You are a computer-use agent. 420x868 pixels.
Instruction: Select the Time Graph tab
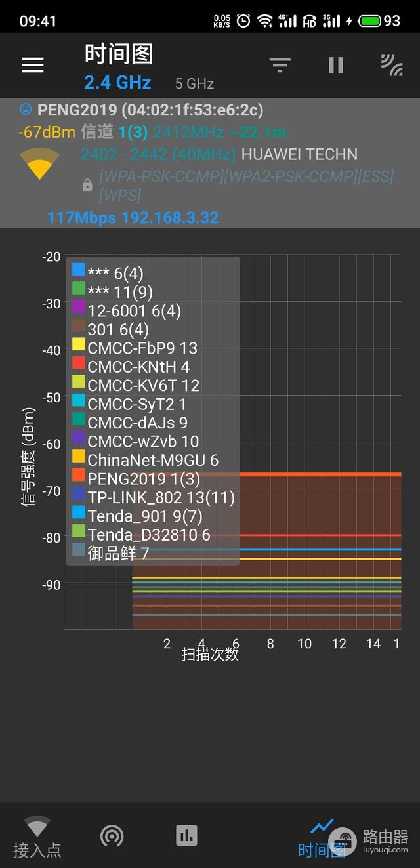click(322, 838)
